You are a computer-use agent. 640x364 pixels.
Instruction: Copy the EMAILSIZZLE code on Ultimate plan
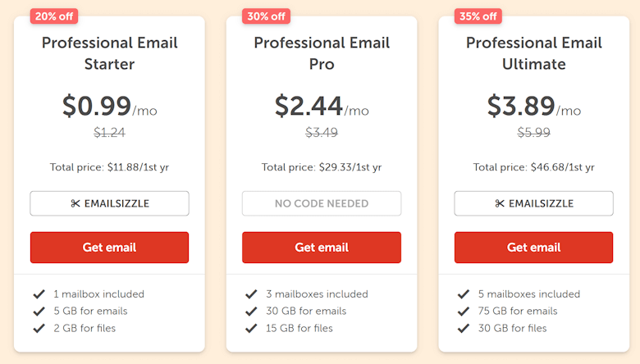point(533,203)
